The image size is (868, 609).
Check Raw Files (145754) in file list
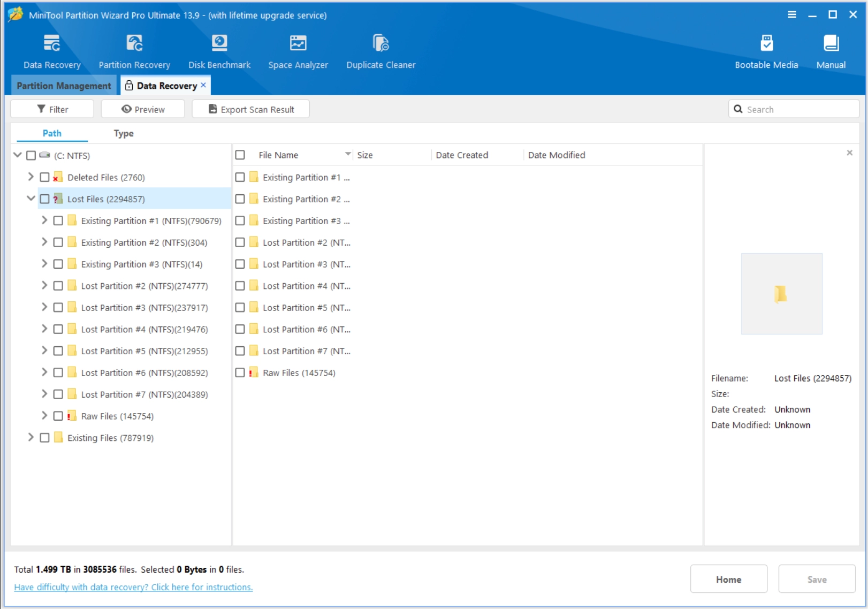[240, 372]
